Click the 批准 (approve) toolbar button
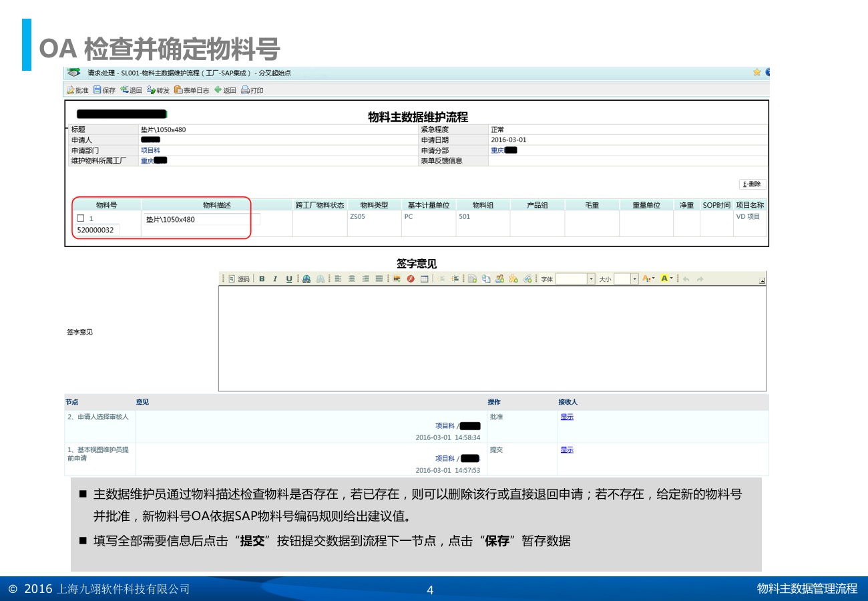868x601 pixels. click(x=77, y=90)
